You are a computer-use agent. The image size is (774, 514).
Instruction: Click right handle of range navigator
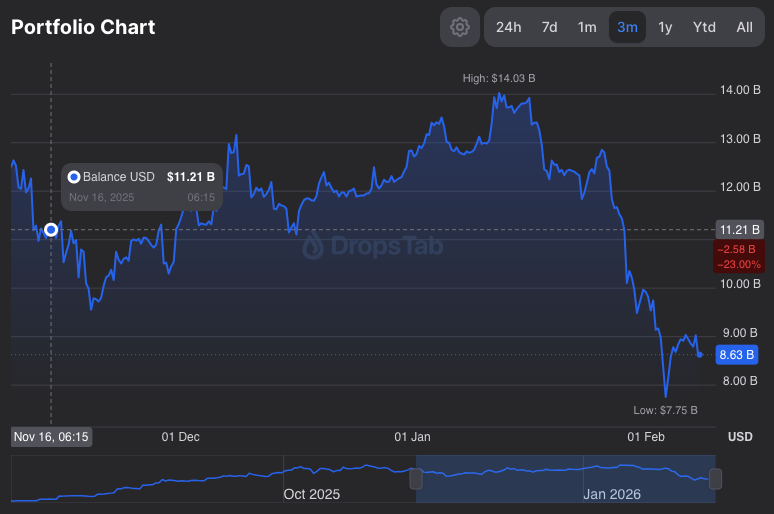point(715,479)
